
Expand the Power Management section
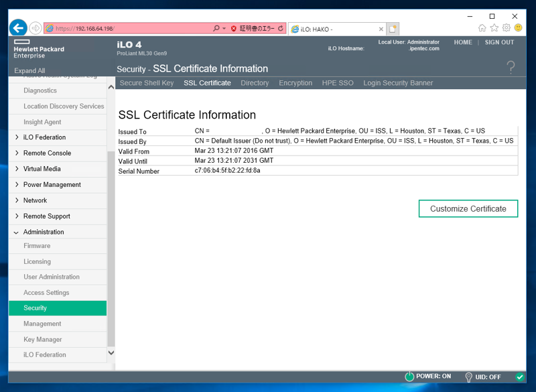click(x=17, y=184)
